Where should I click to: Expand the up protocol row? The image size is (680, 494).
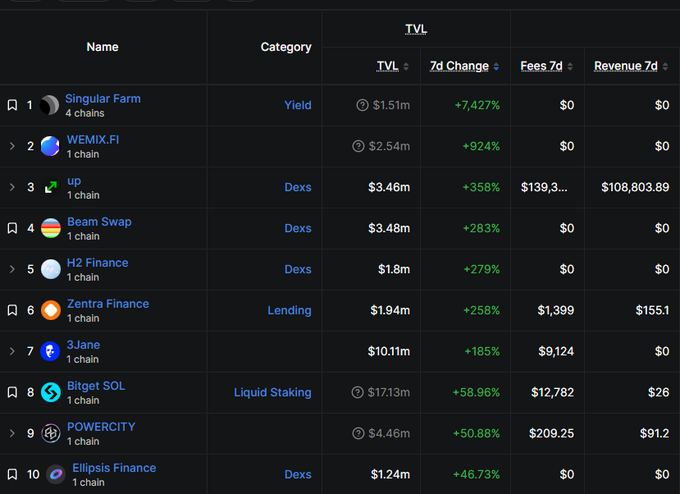tap(12, 187)
